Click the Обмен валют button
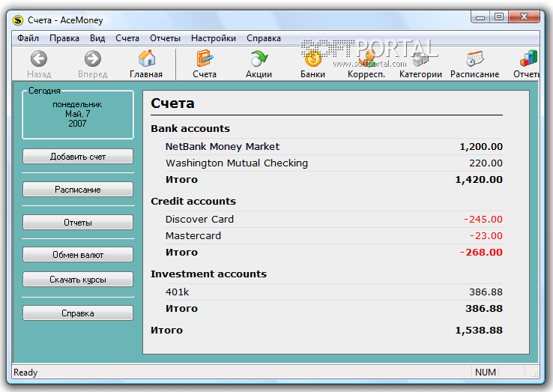Viewport: 553px width, 392px height. tap(78, 255)
